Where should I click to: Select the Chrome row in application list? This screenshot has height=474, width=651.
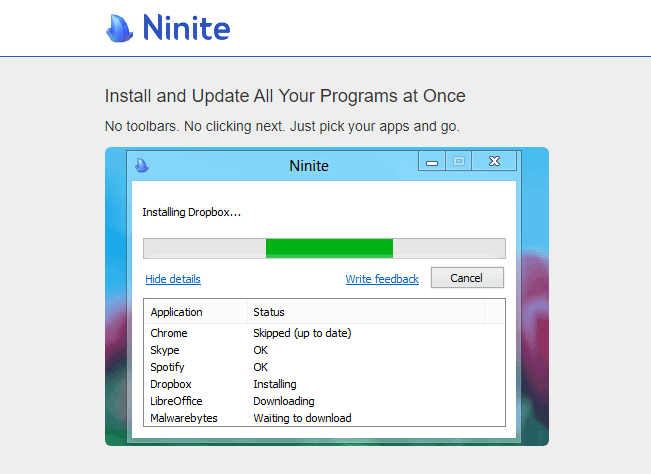pos(324,333)
